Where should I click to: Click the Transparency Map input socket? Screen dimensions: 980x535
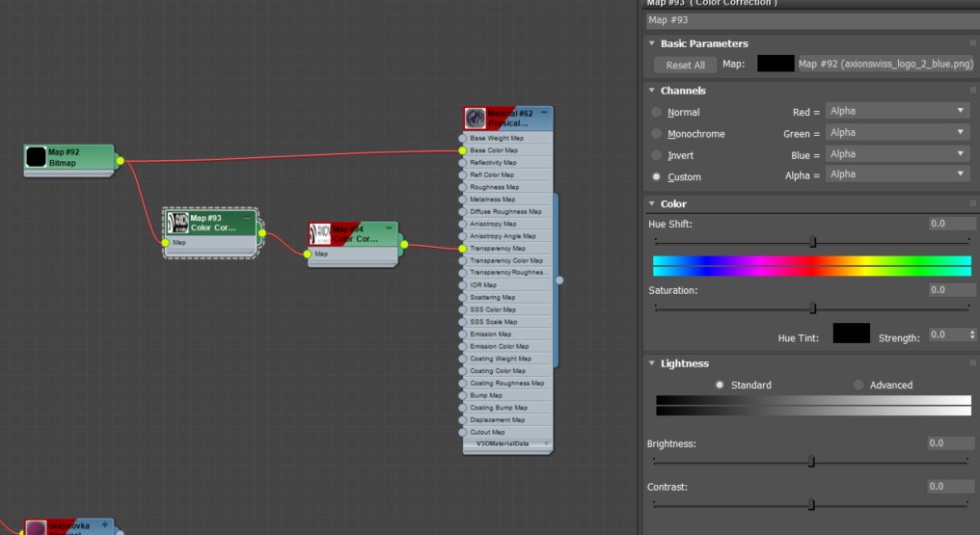tap(462, 249)
